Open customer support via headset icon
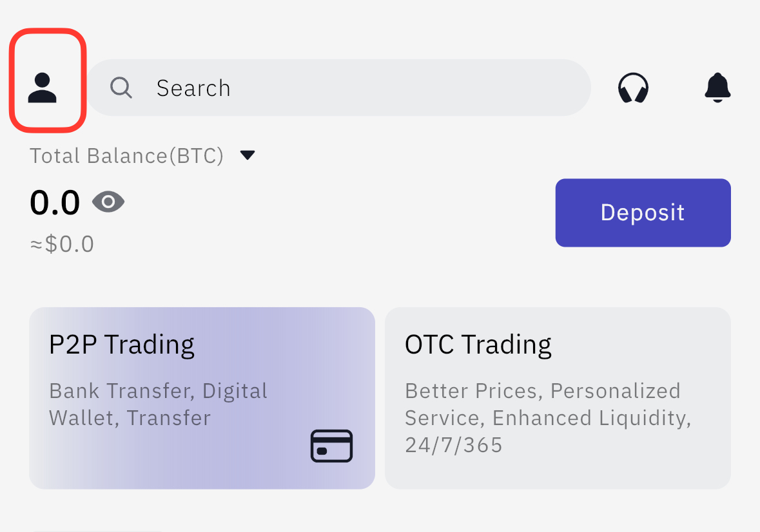 click(x=633, y=88)
